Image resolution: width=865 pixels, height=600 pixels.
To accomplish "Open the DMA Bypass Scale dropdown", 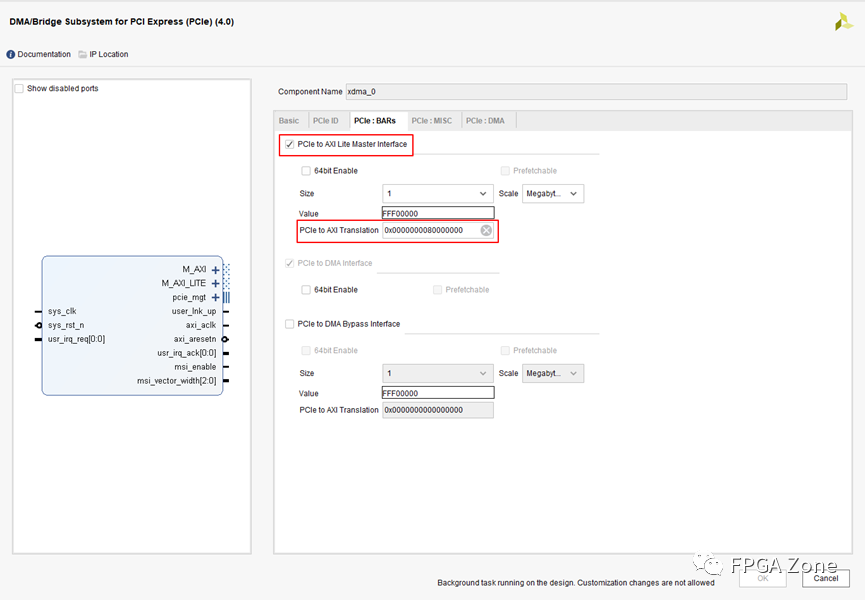I will 553,374.
